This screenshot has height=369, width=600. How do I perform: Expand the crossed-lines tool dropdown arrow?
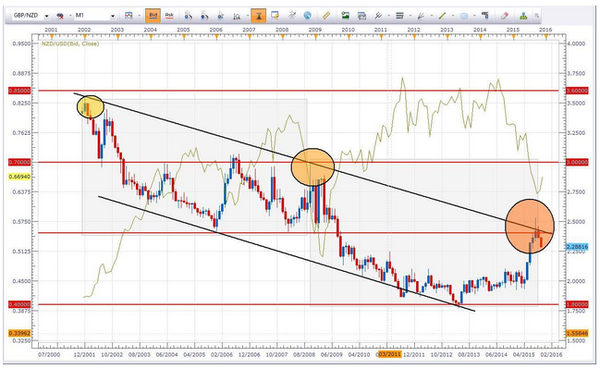pyautogui.click(x=389, y=16)
